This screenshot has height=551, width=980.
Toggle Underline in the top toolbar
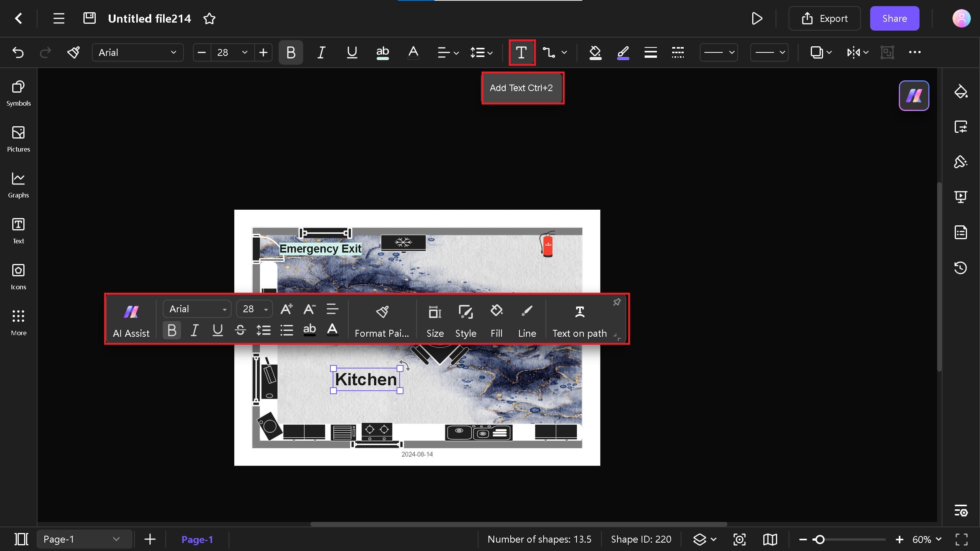coord(352,52)
